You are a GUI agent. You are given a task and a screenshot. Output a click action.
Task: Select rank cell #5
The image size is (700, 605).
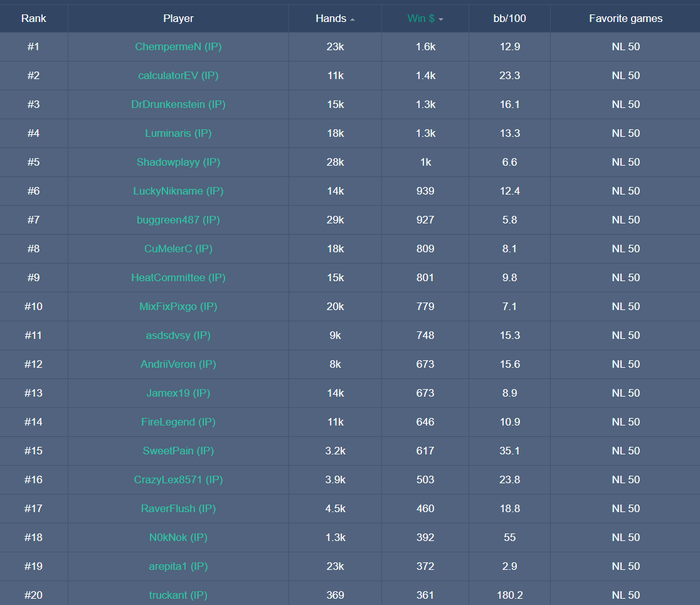(33, 162)
